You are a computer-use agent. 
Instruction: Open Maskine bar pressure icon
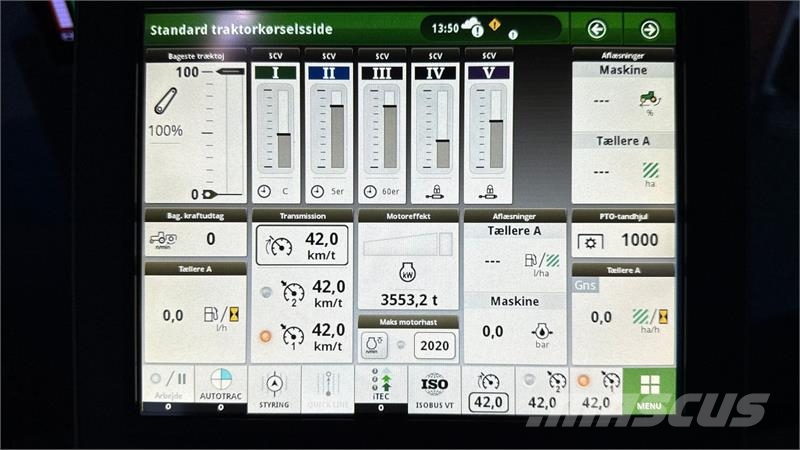[x=542, y=332]
